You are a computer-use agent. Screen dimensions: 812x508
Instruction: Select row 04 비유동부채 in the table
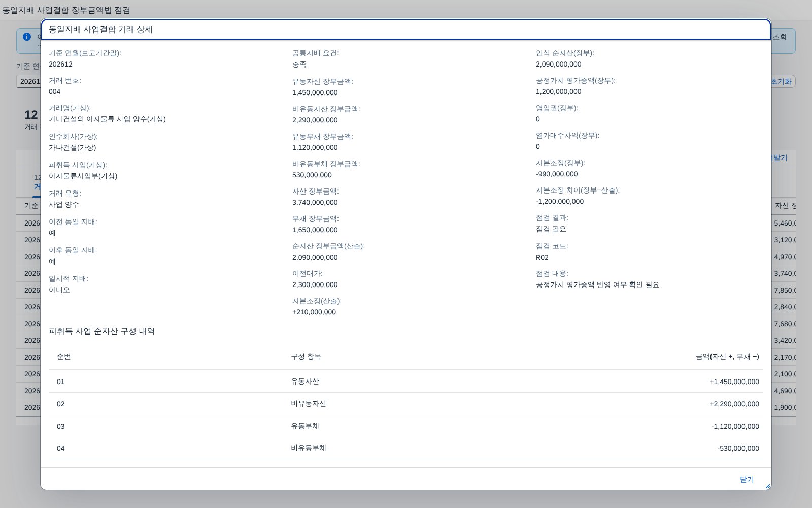(406, 448)
